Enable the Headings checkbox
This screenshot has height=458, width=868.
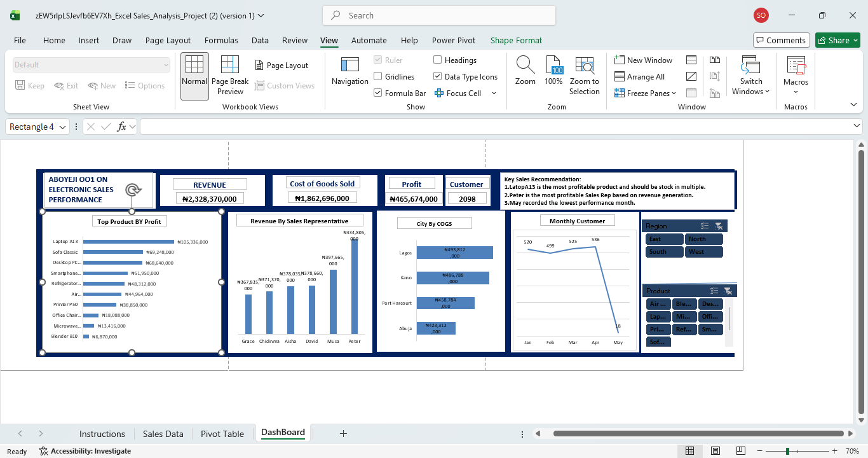(x=438, y=60)
